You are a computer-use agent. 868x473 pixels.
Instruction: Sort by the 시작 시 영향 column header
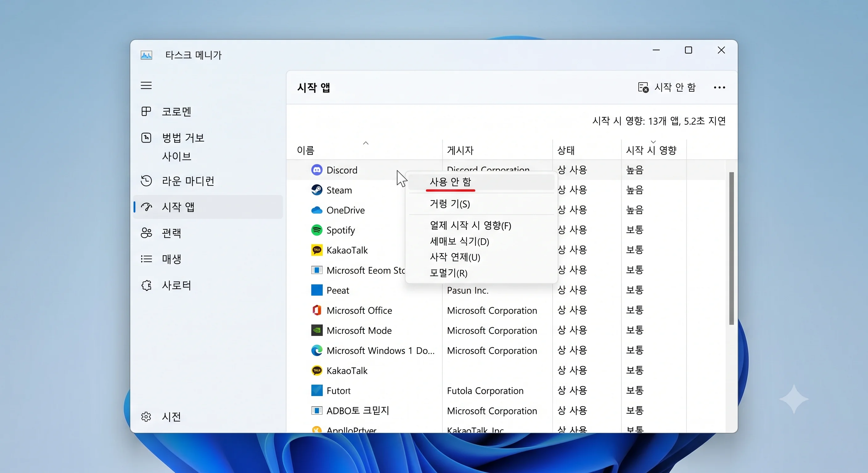tap(651, 150)
